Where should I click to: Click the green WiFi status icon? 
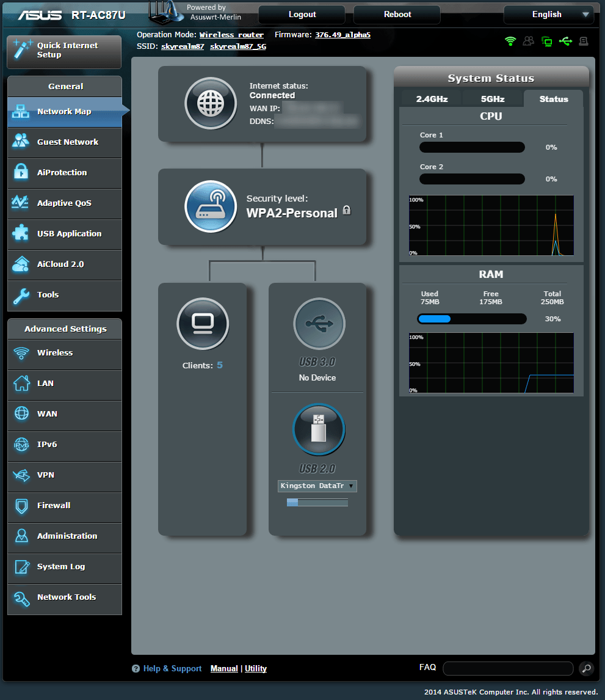click(x=510, y=42)
